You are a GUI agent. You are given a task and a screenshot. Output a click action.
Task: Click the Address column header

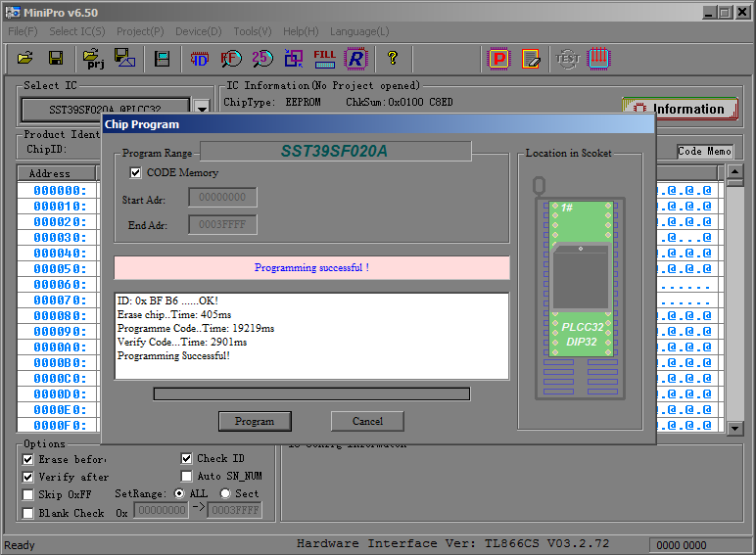56,173
